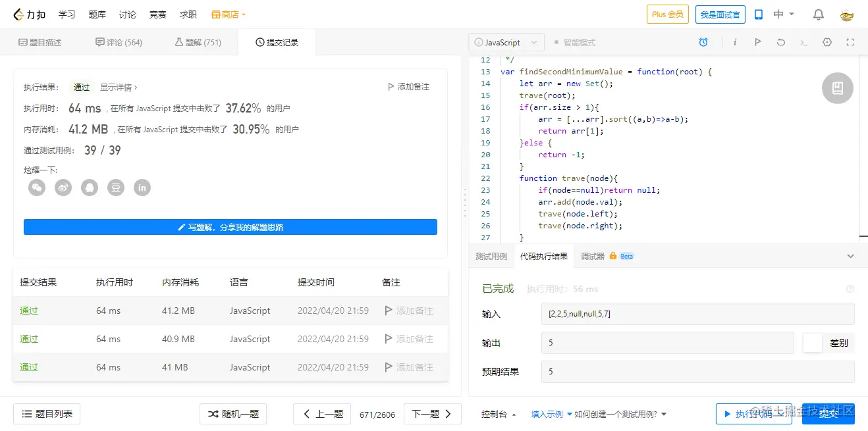Viewport: 868px width, 431px height.
Task: Click code line 18 'return arr[1];'
Action: click(571, 131)
